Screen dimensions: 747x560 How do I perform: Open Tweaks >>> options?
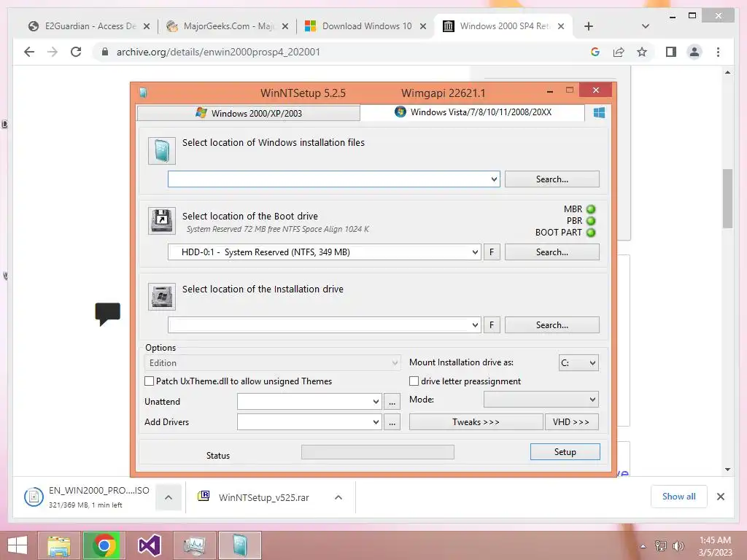click(x=476, y=422)
